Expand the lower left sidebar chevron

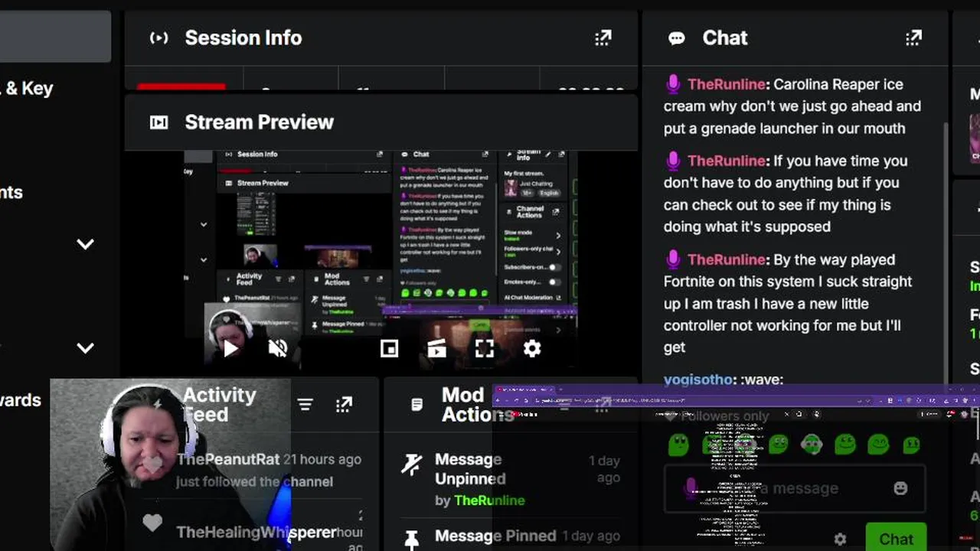click(85, 348)
